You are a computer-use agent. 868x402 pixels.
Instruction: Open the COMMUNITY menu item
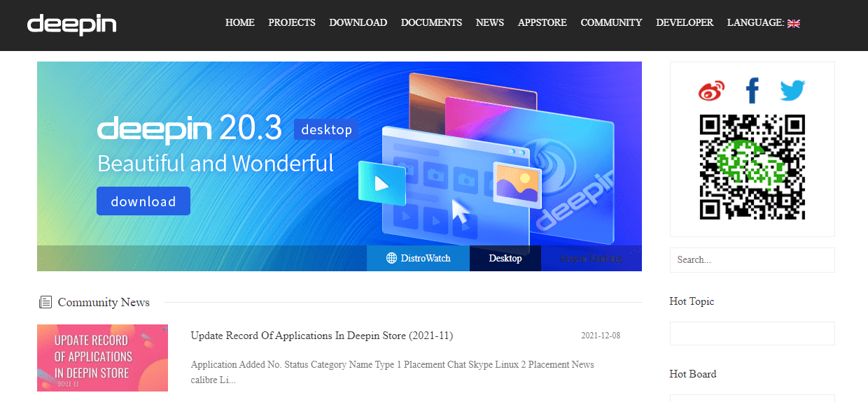[611, 22]
